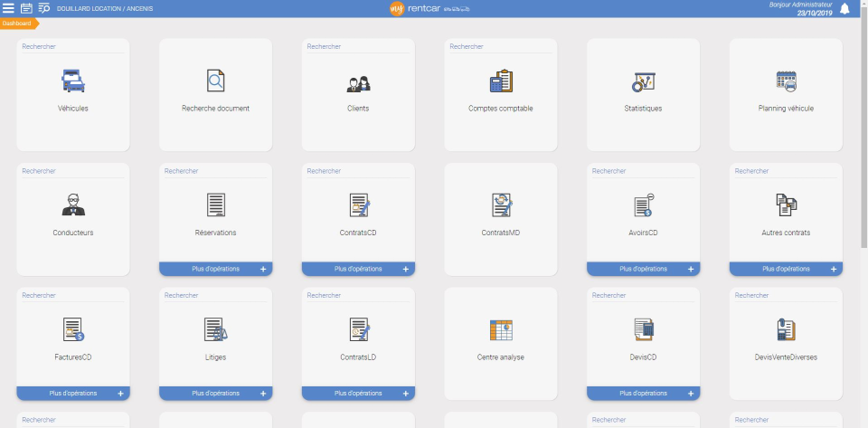Open the Réservations document icon

click(x=216, y=204)
